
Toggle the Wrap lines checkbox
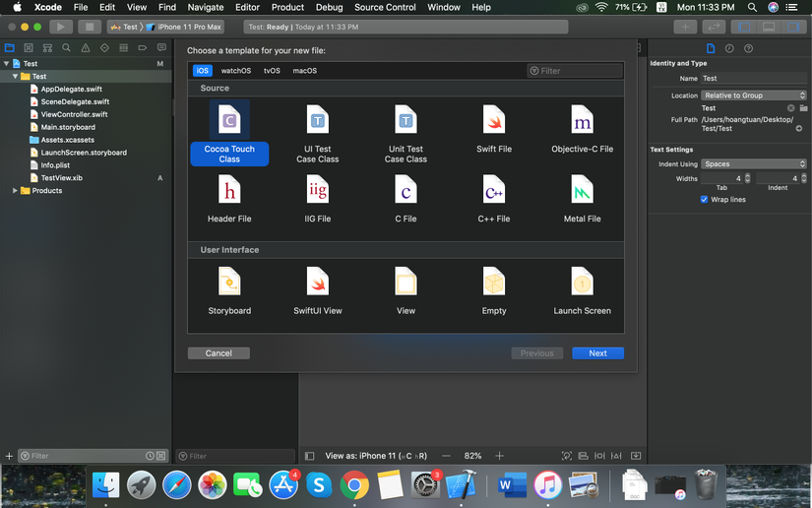[x=704, y=199]
